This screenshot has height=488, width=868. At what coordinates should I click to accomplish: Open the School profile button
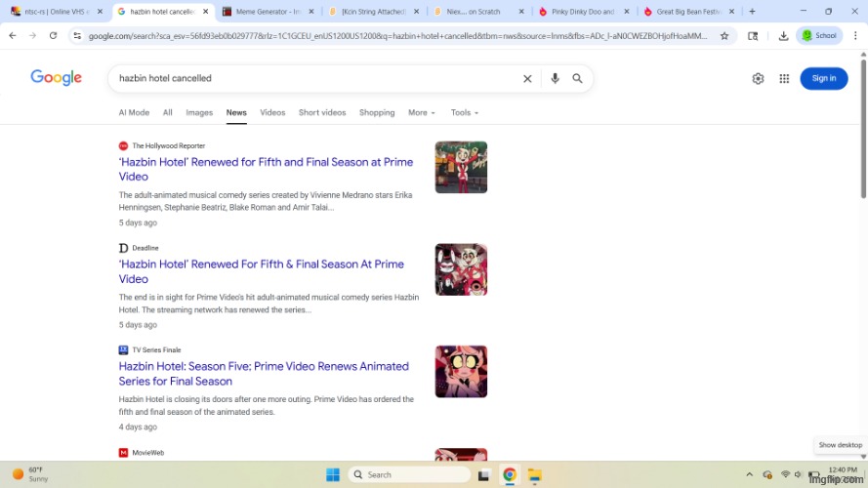pyautogui.click(x=819, y=35)
